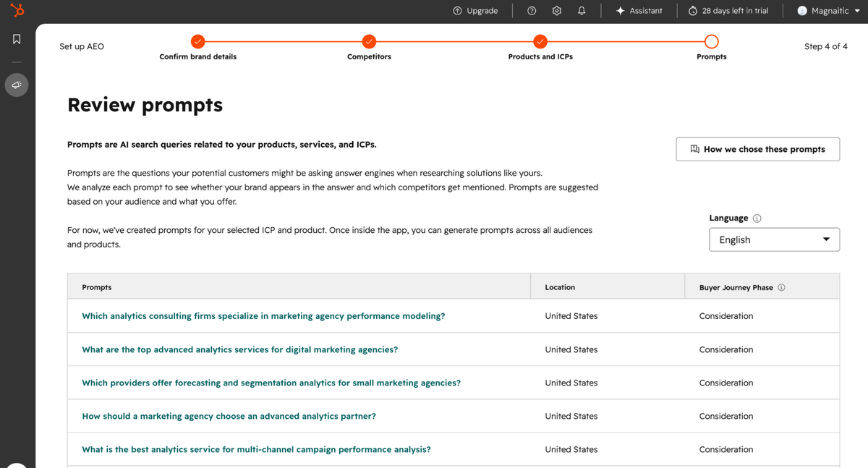Click the Buyer Journey Phase info icon
Image resolution: width=868 pixels, height=468 pixels.
(781, 287)
